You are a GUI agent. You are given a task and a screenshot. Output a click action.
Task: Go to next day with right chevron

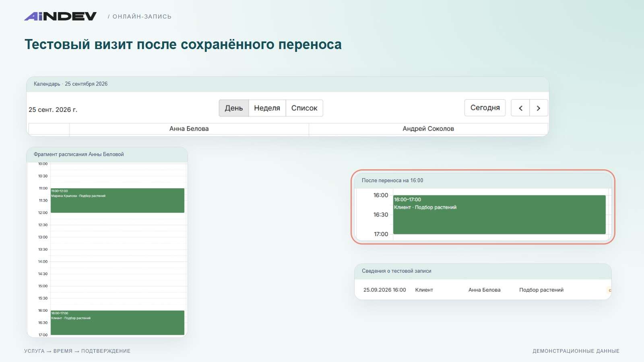coord(539,108)
